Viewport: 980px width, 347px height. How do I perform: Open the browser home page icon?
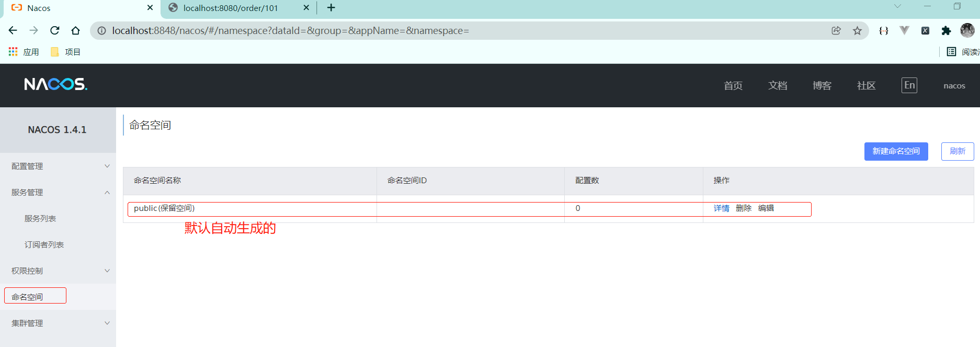[x=76, y=30]
